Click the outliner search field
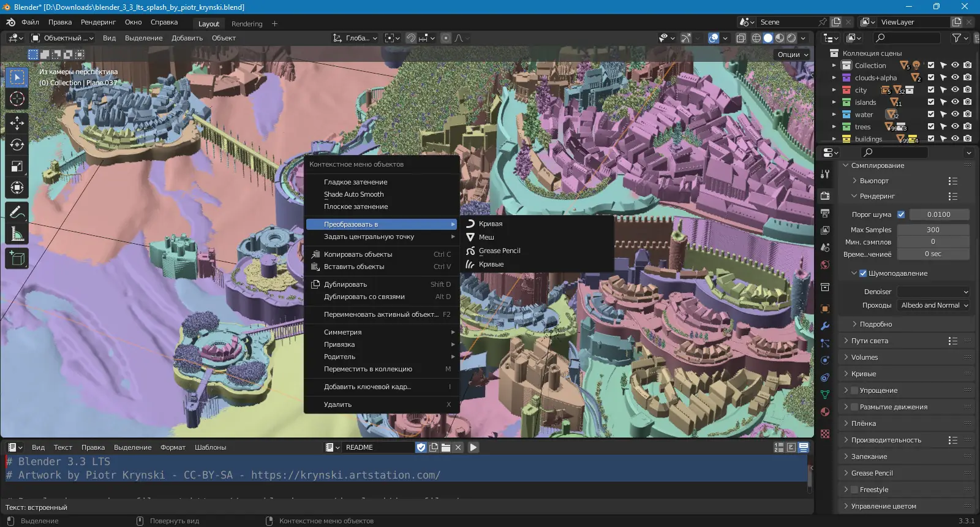The height and width of the screenshot is (527, 980). [907, 38]
